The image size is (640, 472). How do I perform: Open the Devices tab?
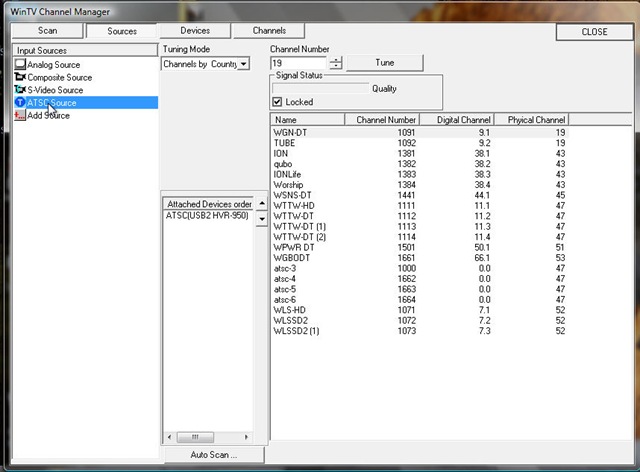195,31
